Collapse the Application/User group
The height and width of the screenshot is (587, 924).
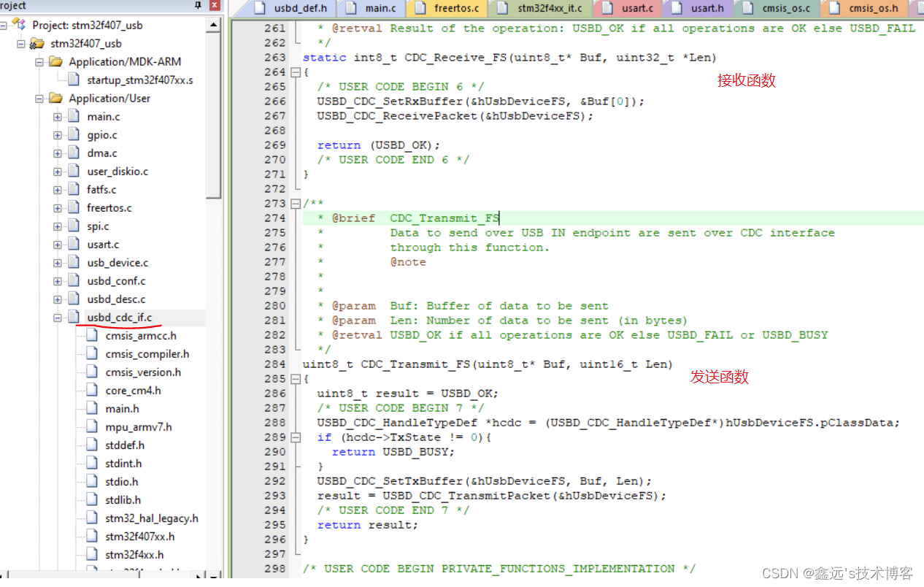[38, 98]
